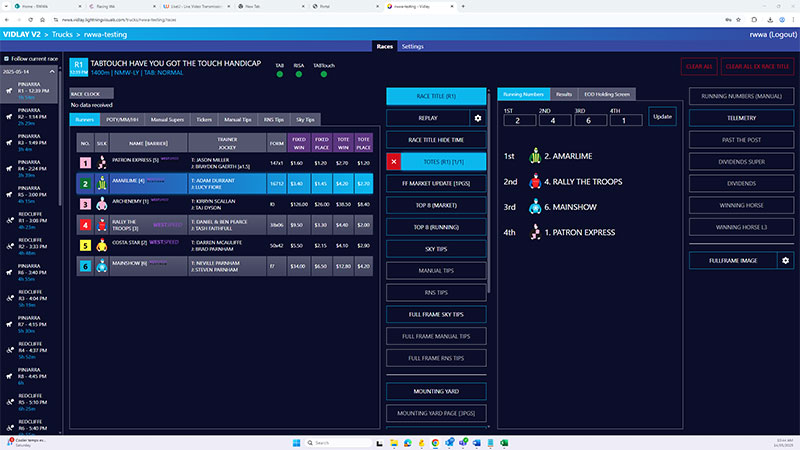Open the gear settings next to Replay
800x450 pixels.
tap(477, 118)
